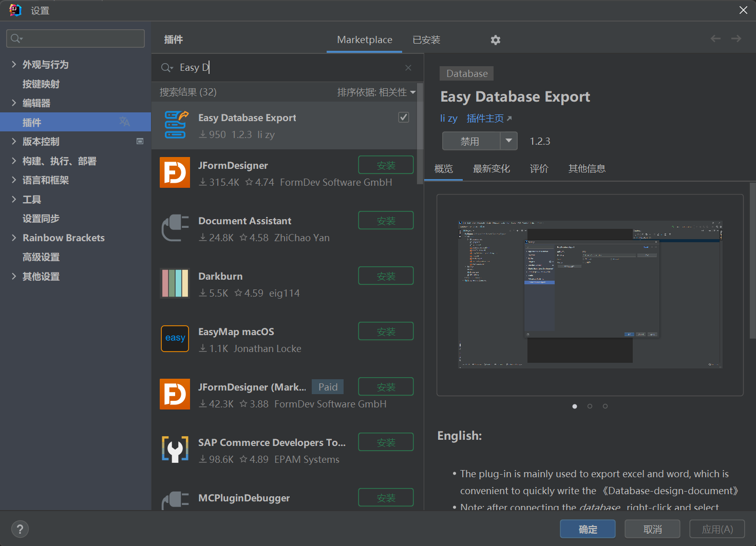Click the JFormDesigner plugin logo

point(175,172)
